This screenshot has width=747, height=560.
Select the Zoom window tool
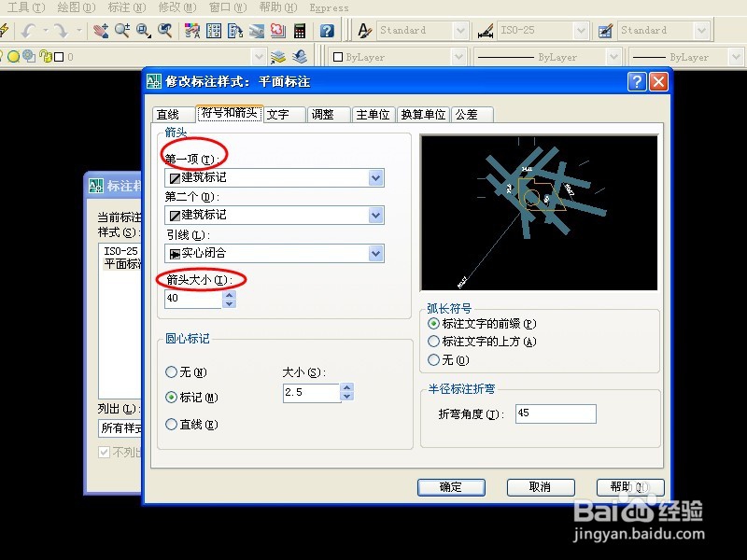[x=144, y=31]
